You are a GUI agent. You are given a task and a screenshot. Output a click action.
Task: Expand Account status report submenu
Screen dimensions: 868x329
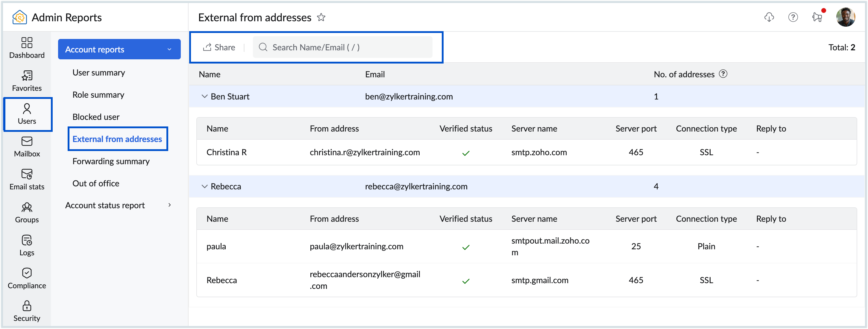[x=169, y=205]
